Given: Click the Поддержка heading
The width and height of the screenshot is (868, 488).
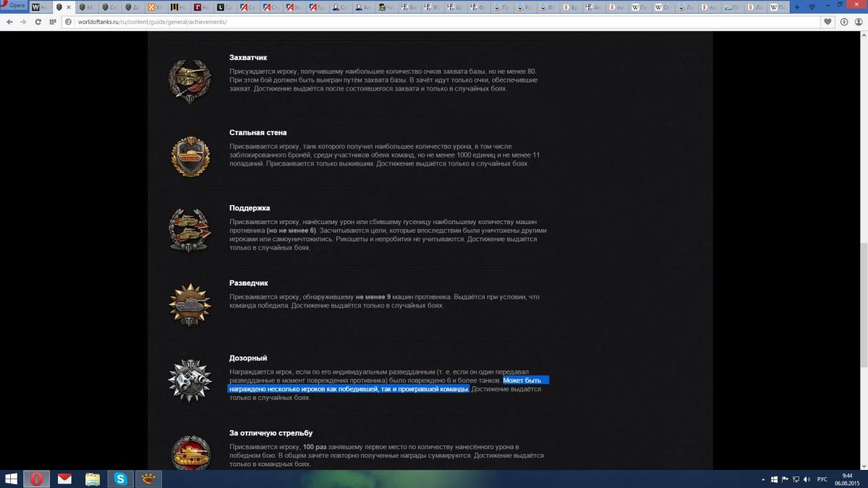Looking at the screenshot, I should click(x=250, y=207).
